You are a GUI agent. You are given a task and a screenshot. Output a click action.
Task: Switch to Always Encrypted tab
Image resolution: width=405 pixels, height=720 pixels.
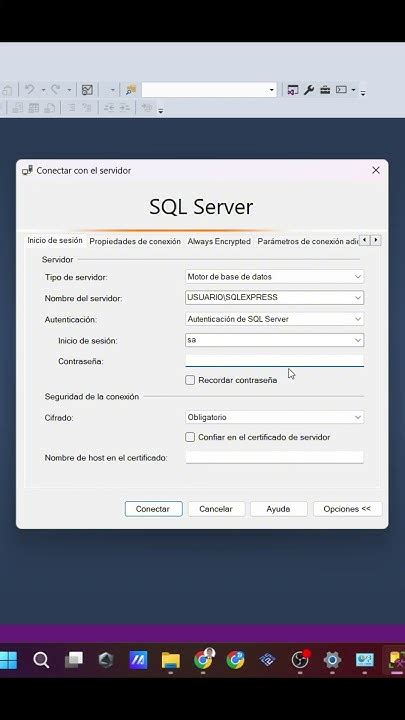click(219, 241)
